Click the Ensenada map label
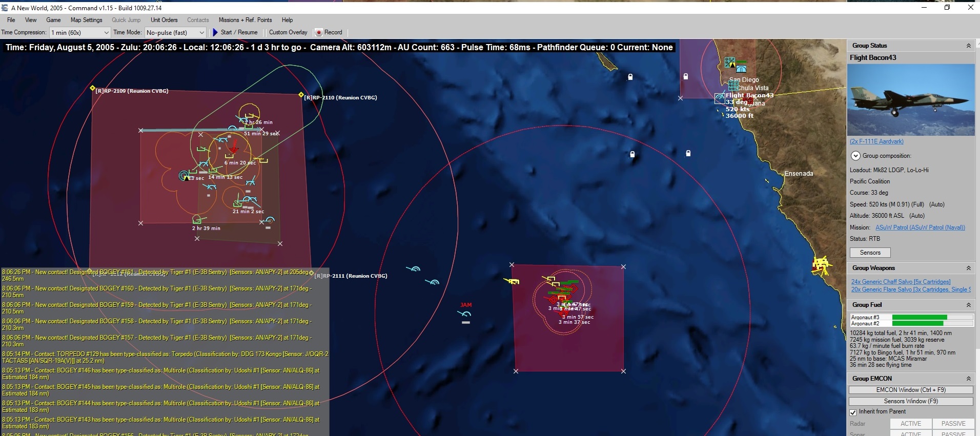This screenshot has height=436, width=980. (x=799, y=174)
